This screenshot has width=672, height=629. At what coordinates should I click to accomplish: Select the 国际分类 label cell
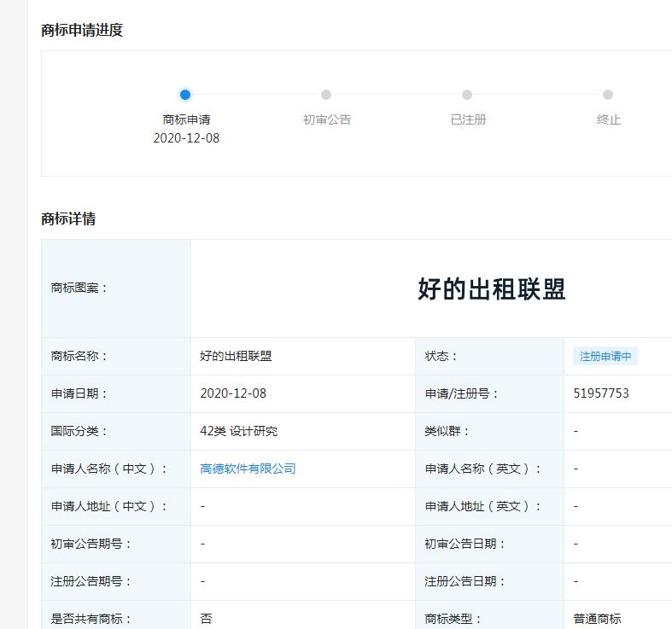click(116, 432)
